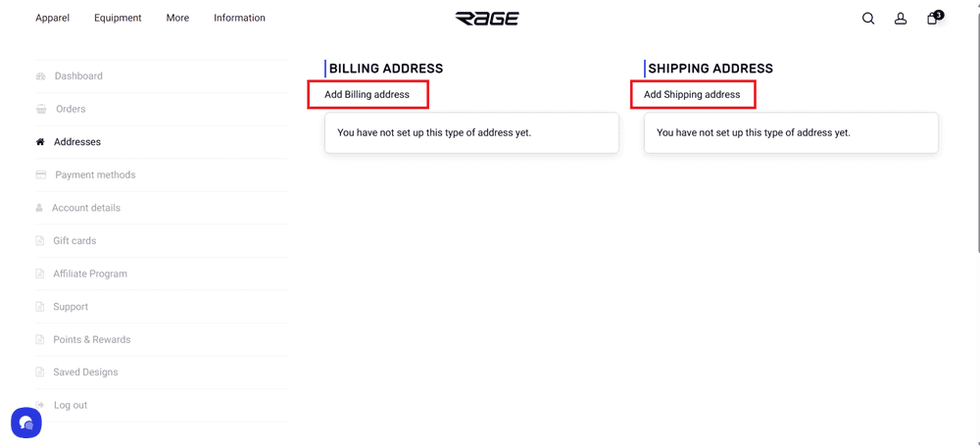This screenshot has width=980, height=448.
Task: Open the chat widget bubble icon
Action: (x=26, y=423)
